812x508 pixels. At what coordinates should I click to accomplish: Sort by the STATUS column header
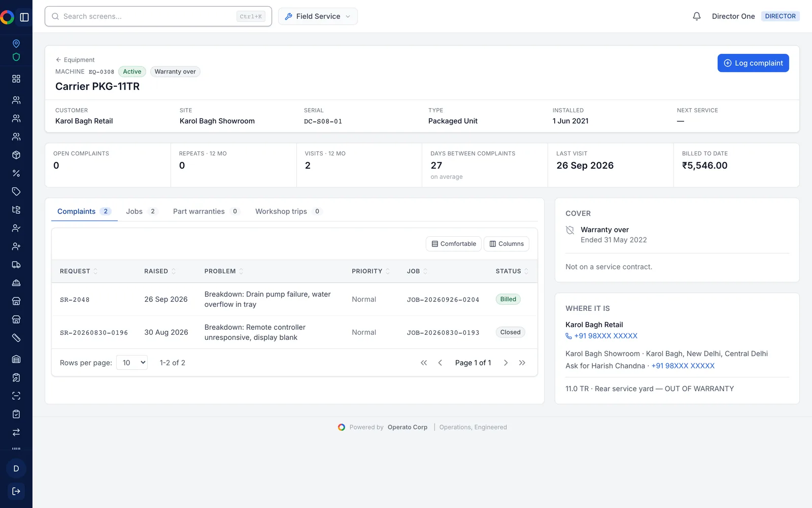click(512, 271)
